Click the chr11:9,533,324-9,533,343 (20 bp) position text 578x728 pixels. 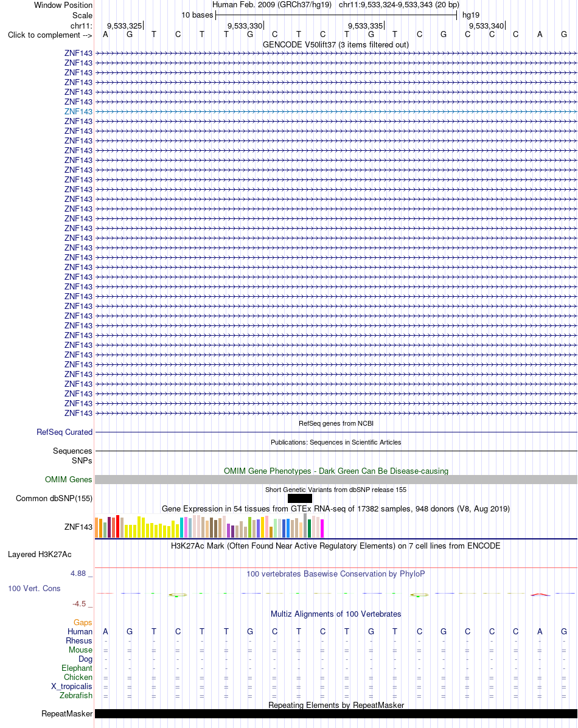pyautogui.click(x=399, y=5)
